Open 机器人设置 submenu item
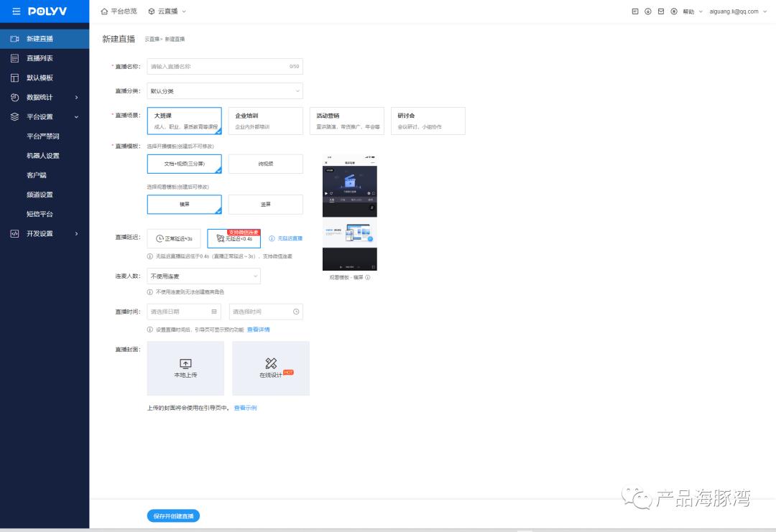 click(45, 156)
